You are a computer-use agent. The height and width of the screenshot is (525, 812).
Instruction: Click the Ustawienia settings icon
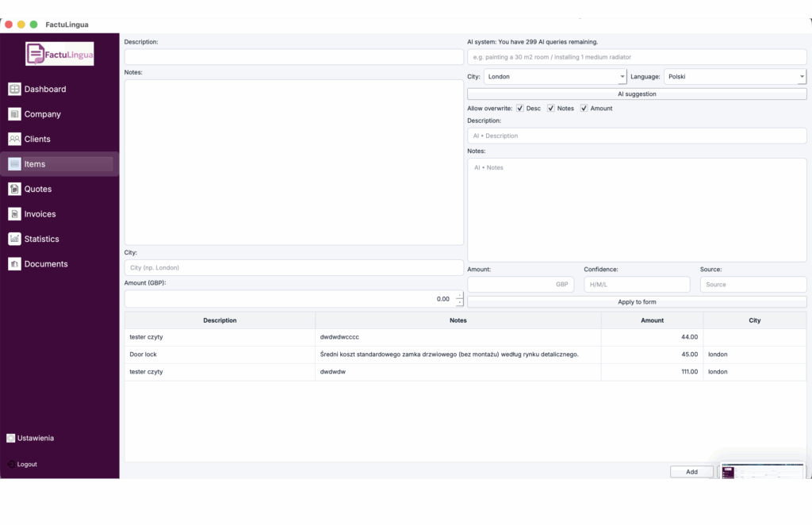(10, 438)
